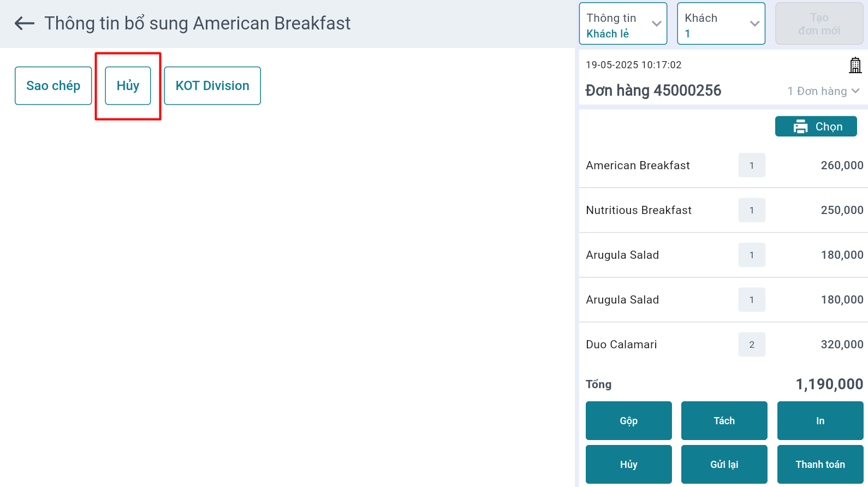Click the back arrow icon

[25, 23]
